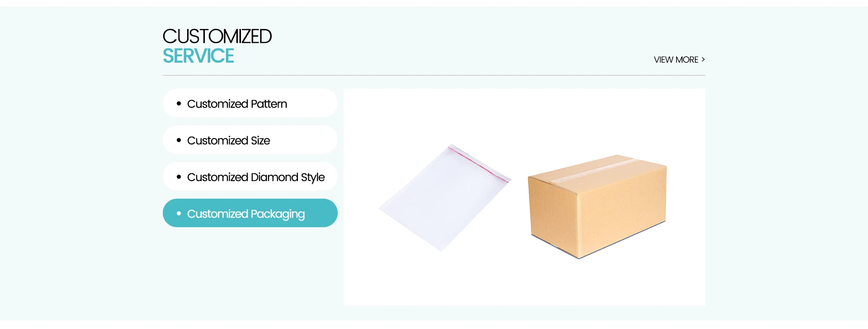The height and width of the screenshot is (329, 868).
Task: Open the Customized Diamond Style tab
Action: coord(250,176)
